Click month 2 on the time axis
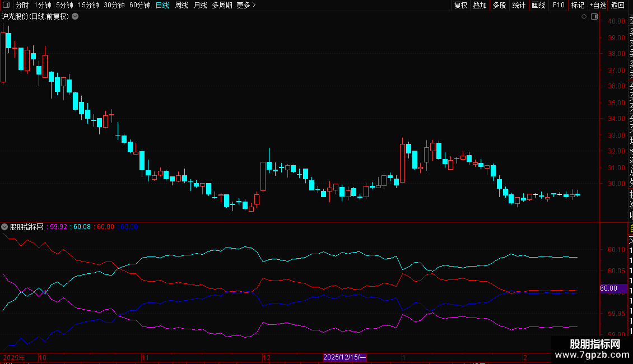The image size is (633, 364). 525,357
